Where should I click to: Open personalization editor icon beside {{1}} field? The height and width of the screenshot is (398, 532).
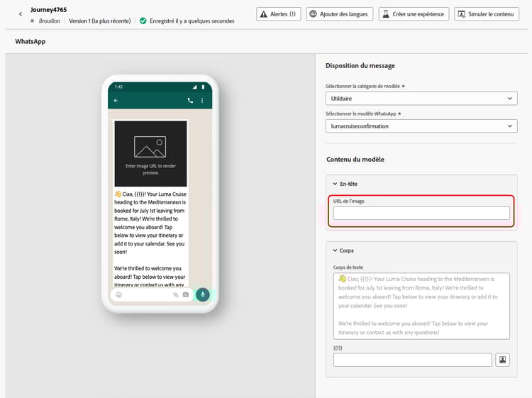pos(502,360)
